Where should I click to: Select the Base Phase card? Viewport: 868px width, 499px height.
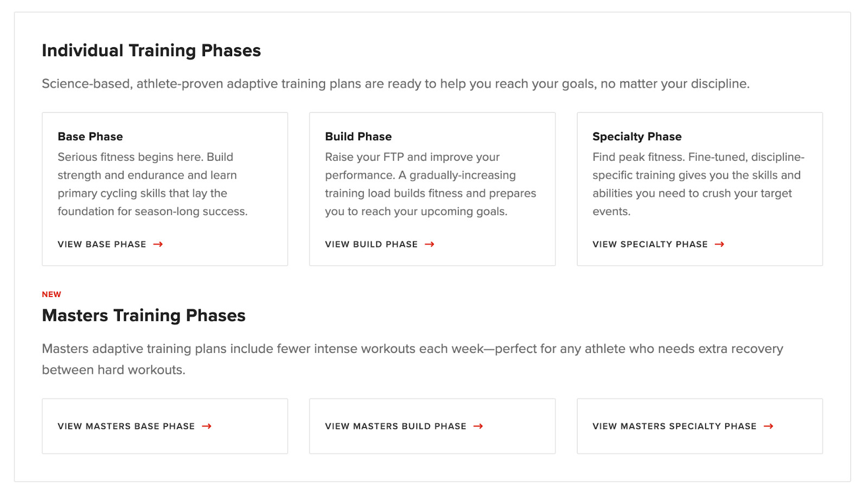coord(164,189)
